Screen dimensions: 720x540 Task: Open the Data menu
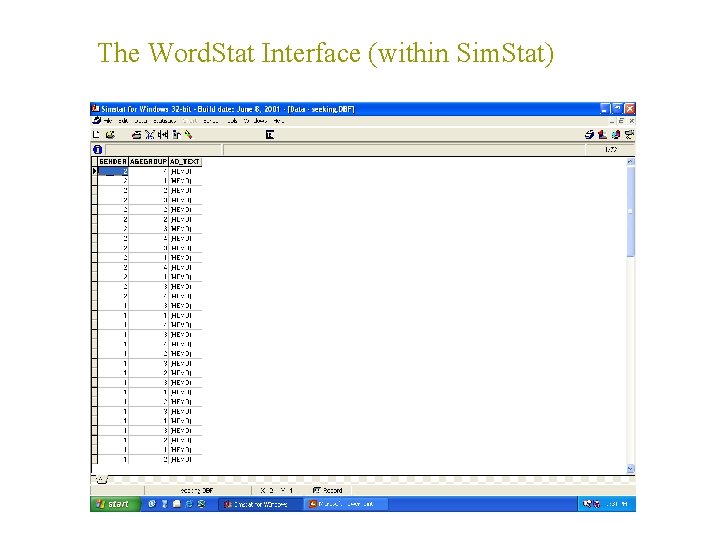point(141,121)
